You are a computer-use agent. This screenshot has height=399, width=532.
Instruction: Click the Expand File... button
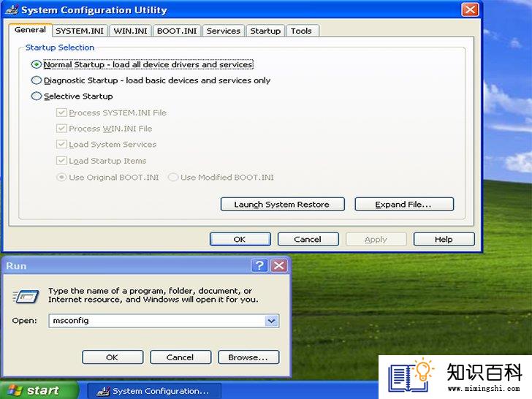[404, 205]
